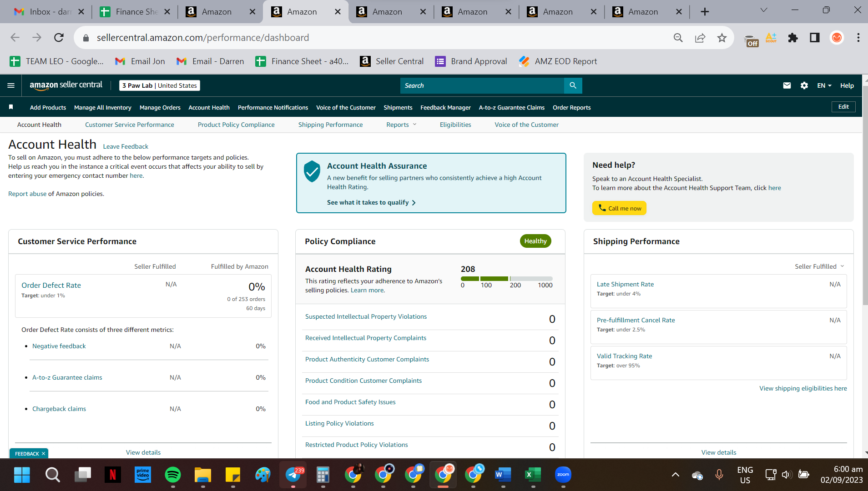
Task: Open the Seller Fulfilled dropdown in Shipping Performance
Action: point(819,266)
